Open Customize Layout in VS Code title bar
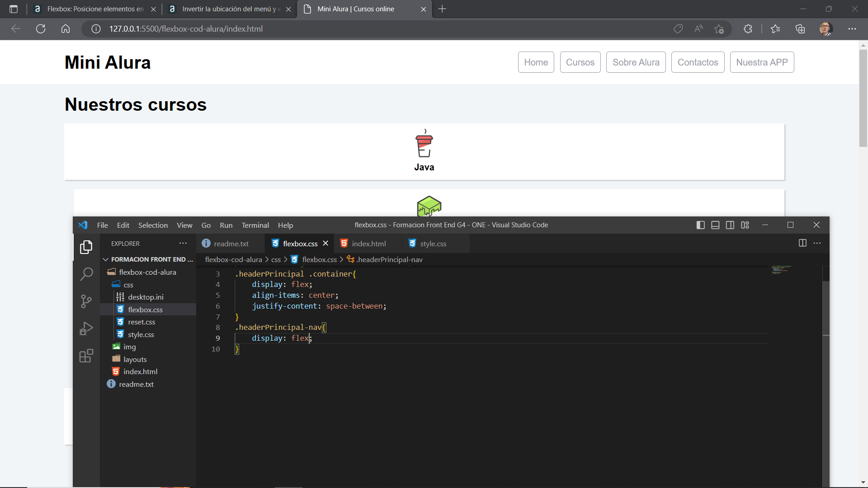Screen dimensions: 868x488 pos(745,225)
